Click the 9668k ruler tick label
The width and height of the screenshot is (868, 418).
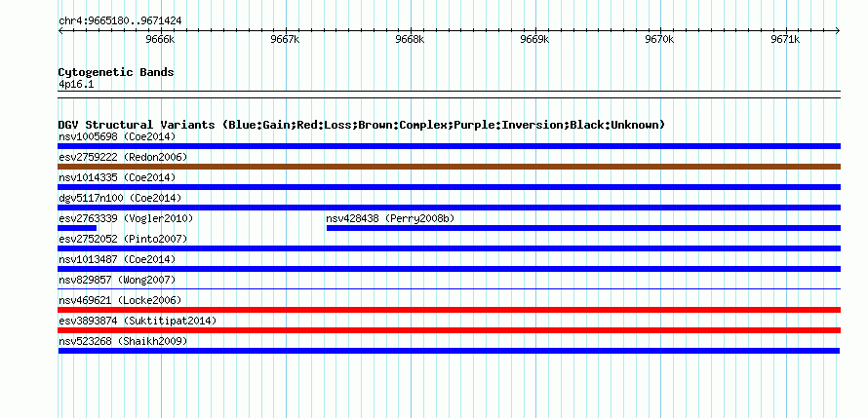[x=411, y=40]
